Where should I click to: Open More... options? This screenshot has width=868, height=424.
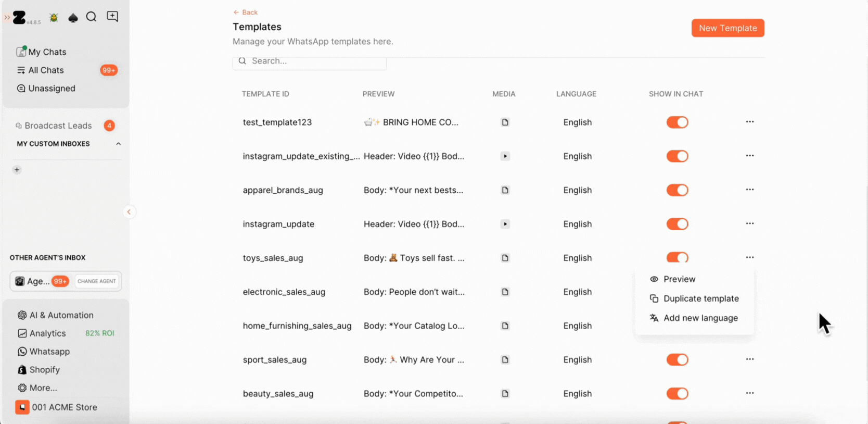pyautogui.click(x=37, y=388)
